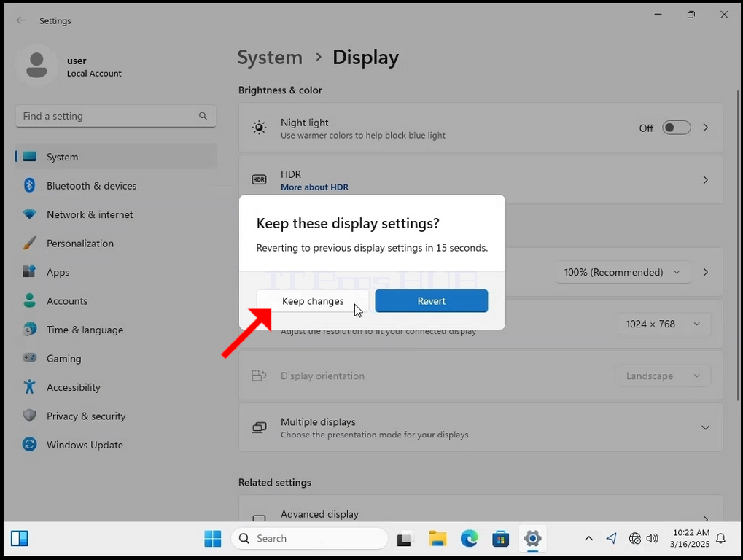Select System in the sidebar
This screenshot has width=743, height=560.
(x=116, y=157)
